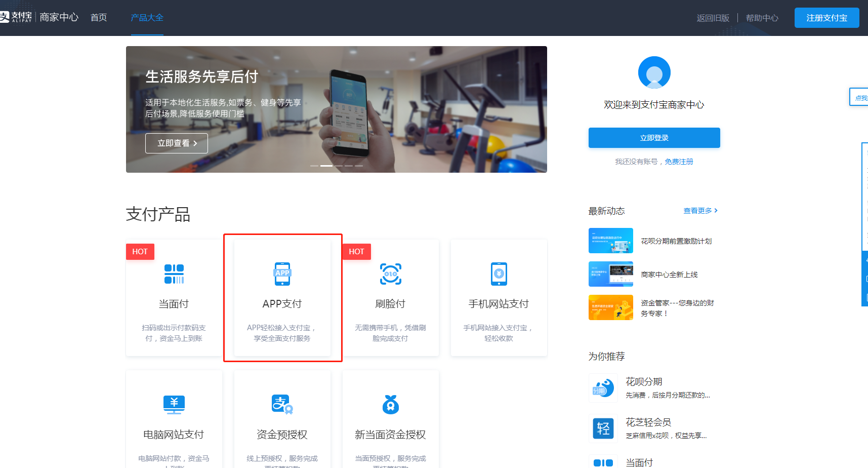Click 新当面资金授权 money bag icon
The height and width of the screenshot is (468, 868).
click(x=391, y=405)
